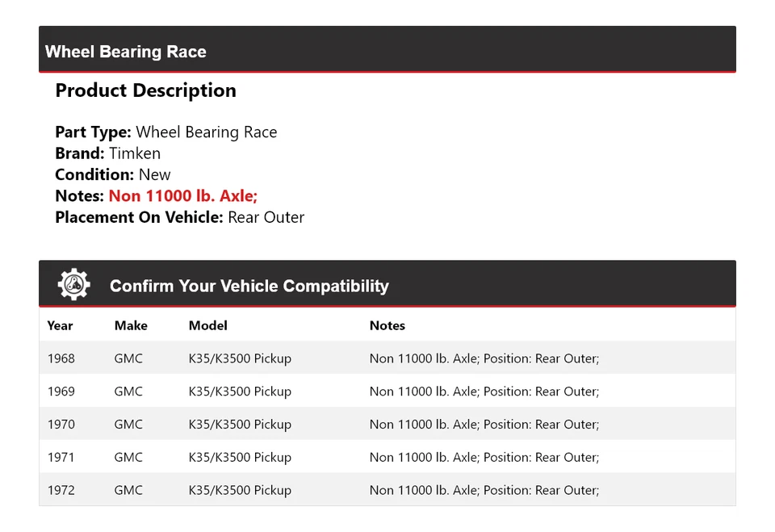Viewport: 775px width, 532px height.
Task: Select the 1968 GMC row year
Action: point(61,358)
